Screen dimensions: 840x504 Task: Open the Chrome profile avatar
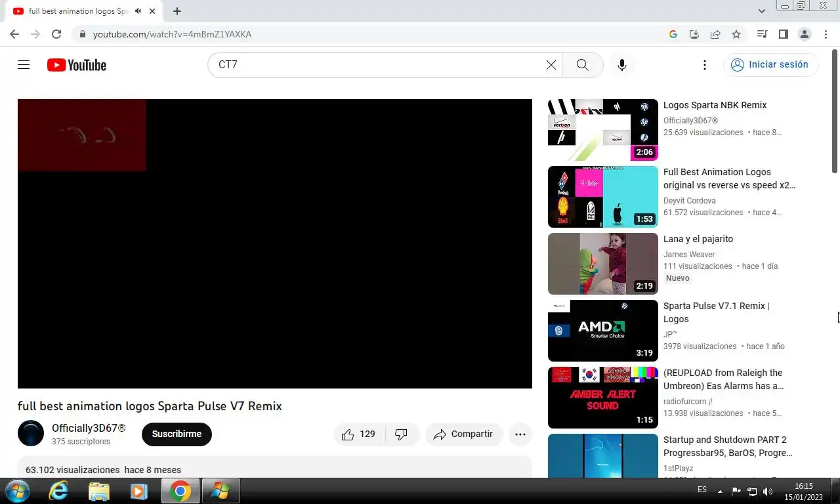(x=804, y=34)
